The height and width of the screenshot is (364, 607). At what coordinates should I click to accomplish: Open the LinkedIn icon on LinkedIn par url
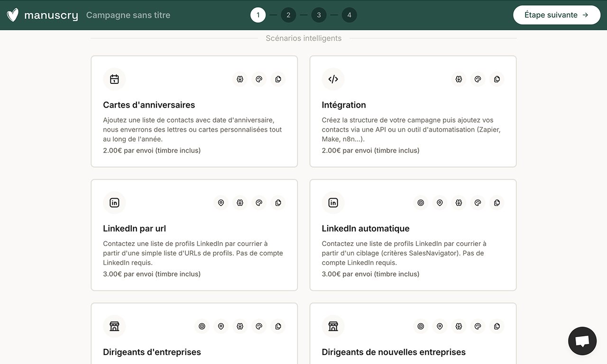(x=114, y=202)
